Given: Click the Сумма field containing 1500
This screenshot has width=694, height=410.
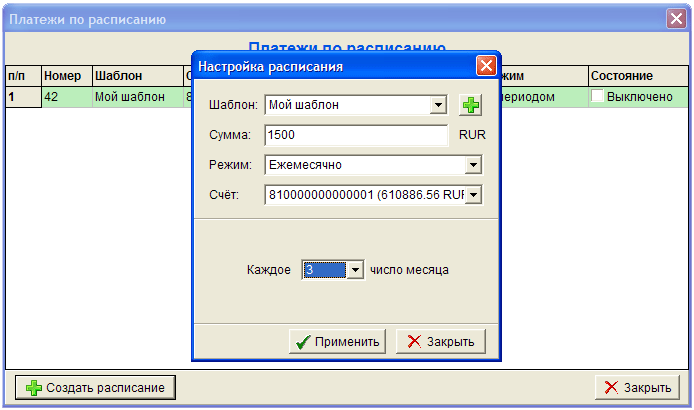Looking at the screenshot, I should tap(355, 135).
